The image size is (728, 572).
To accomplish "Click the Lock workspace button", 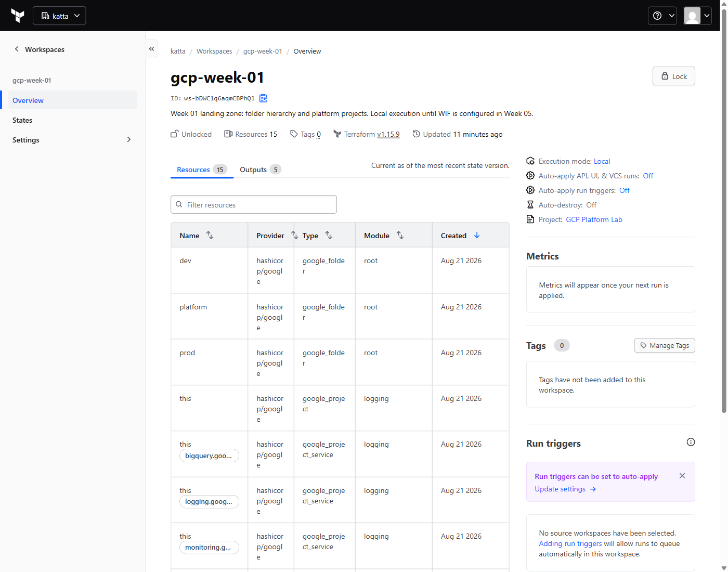I will 674,76.
